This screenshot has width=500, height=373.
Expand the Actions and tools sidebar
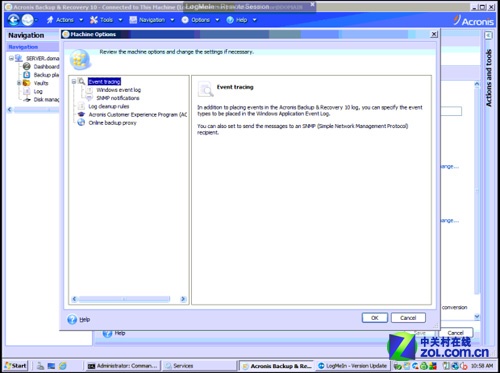click(x=488, y=35)
